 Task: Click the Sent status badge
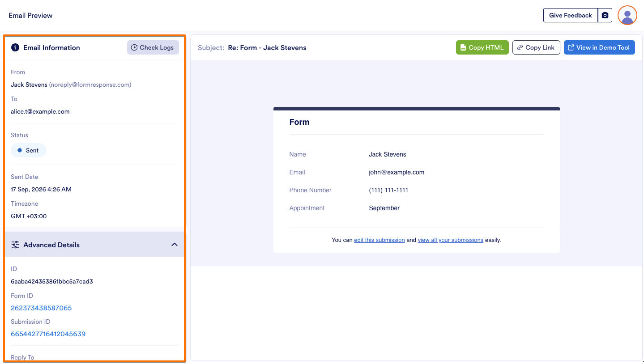(x=29, y=150)
